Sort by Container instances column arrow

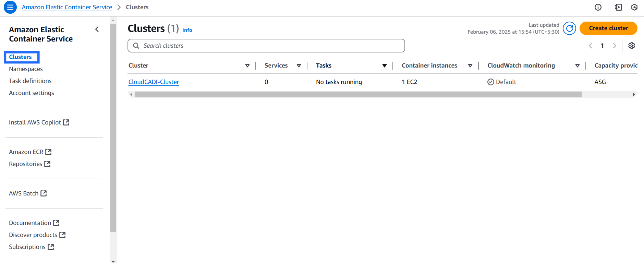470,65
